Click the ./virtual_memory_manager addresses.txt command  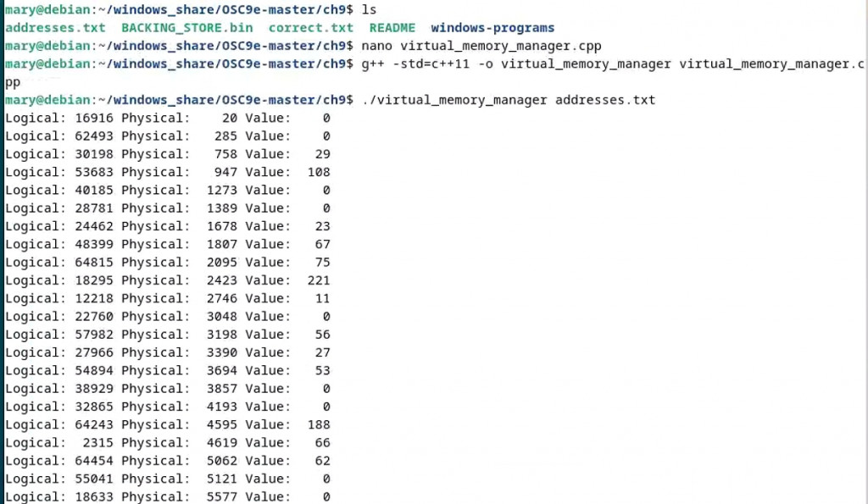tap(509, 100)
